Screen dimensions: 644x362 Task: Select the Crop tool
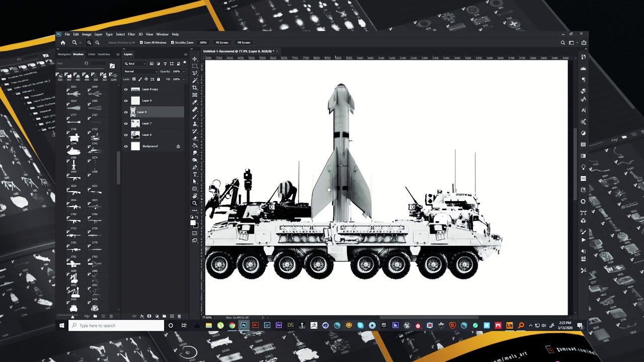195,87
